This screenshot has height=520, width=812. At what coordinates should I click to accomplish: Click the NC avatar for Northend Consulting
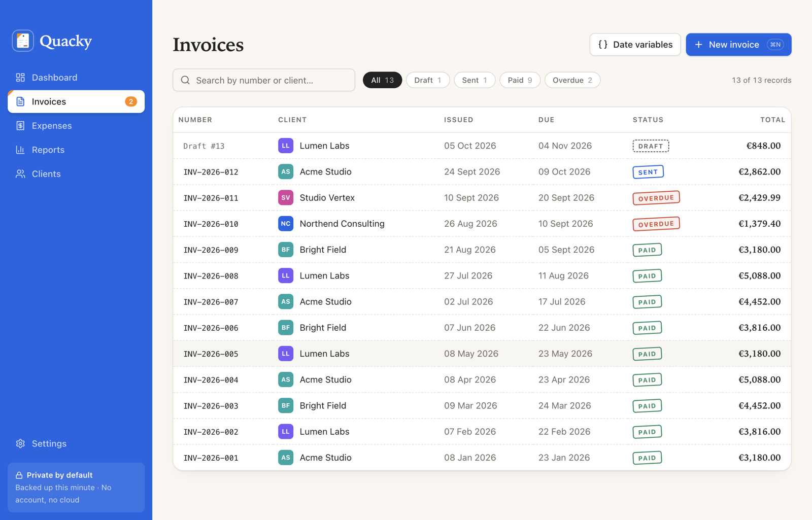[x=286, y=224]
